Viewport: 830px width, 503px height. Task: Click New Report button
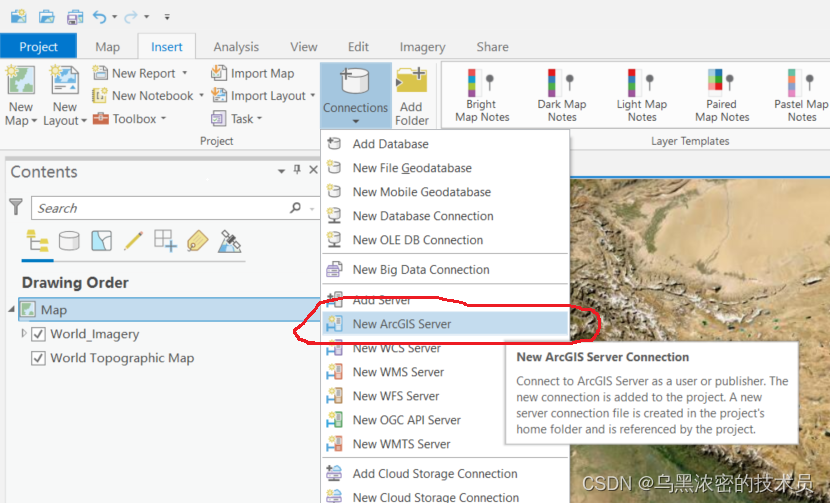point(134,73)
